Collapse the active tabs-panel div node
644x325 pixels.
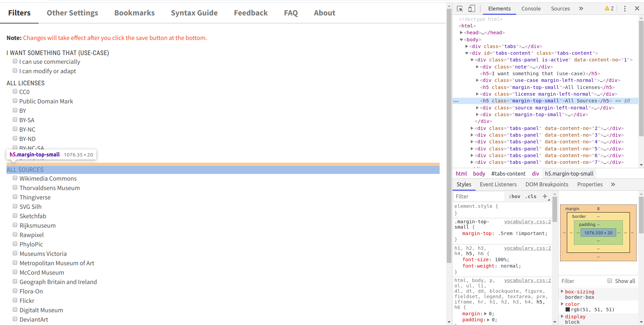click(471, 60)
